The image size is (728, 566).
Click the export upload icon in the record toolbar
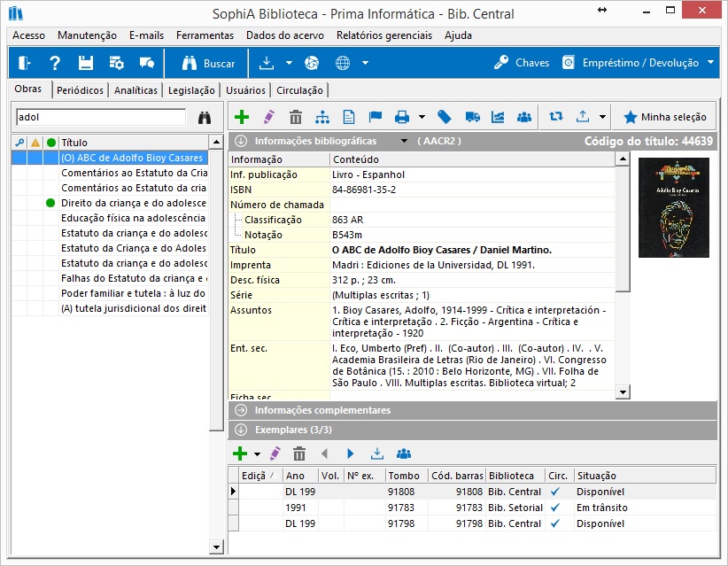(x=582, y=117)
